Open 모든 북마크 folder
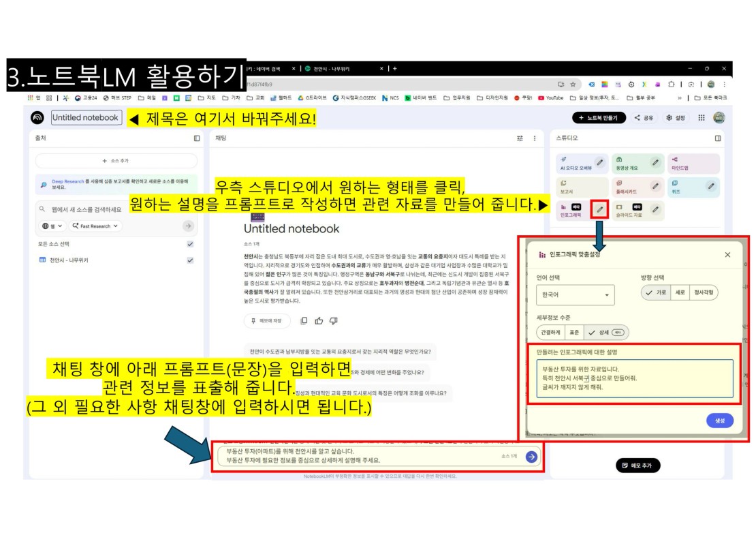Screen dimensions: 756x535 click(x=710, y=98)
